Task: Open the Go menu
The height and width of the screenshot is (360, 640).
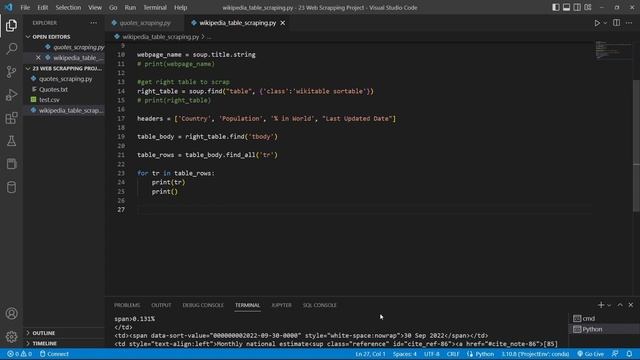Action: coord(113,7)
